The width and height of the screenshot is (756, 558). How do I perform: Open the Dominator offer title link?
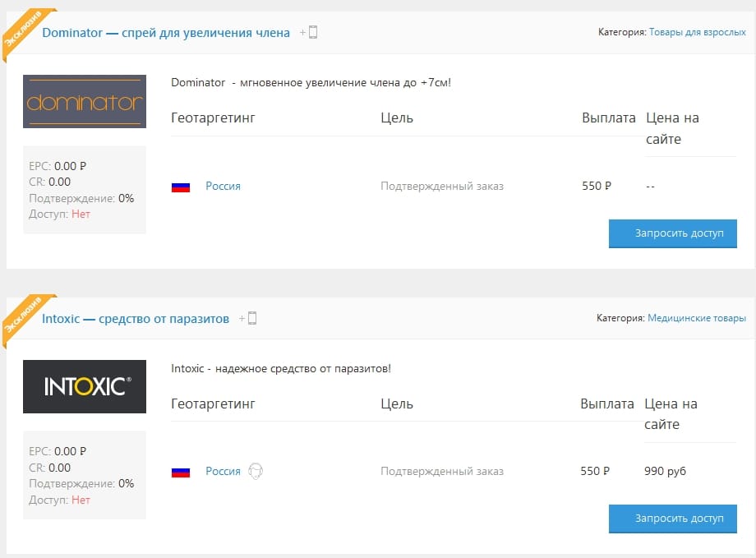[x=166, y=33]
